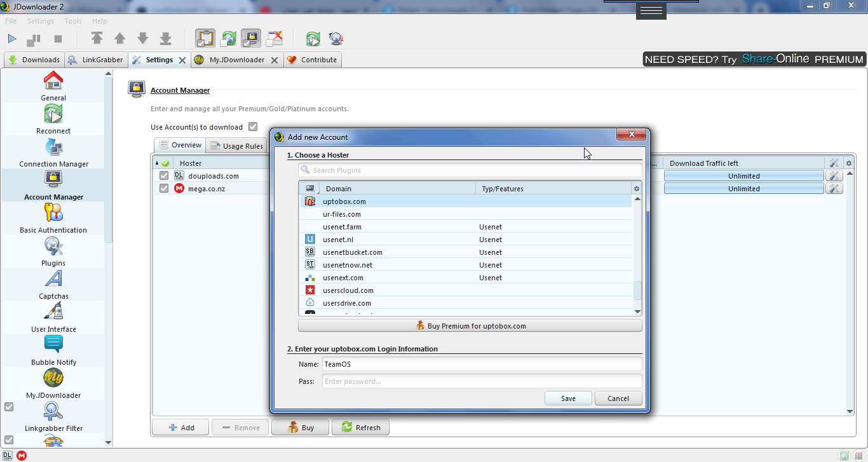Move selection to top arrow icon
The height and width of the screenshot is (462, 868).
97,38
